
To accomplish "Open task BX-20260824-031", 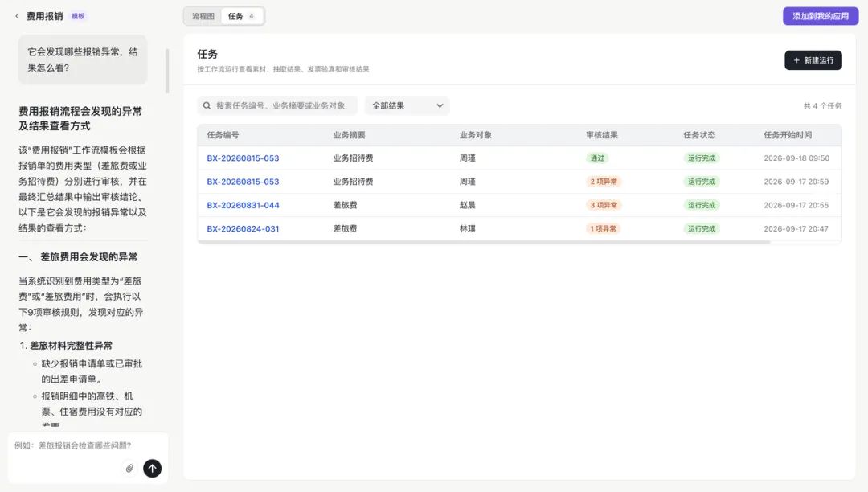I will click(243, 228).
